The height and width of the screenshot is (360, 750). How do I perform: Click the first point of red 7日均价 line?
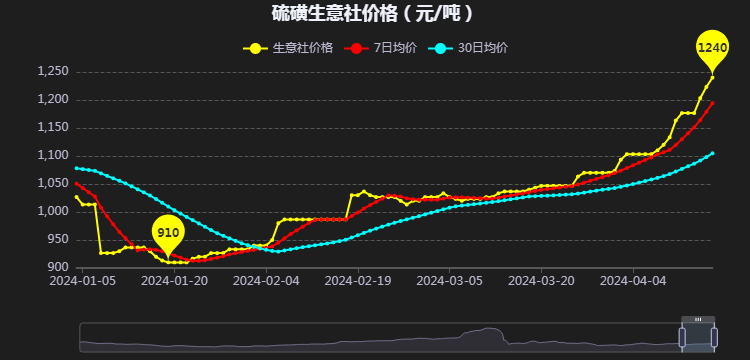76,183
